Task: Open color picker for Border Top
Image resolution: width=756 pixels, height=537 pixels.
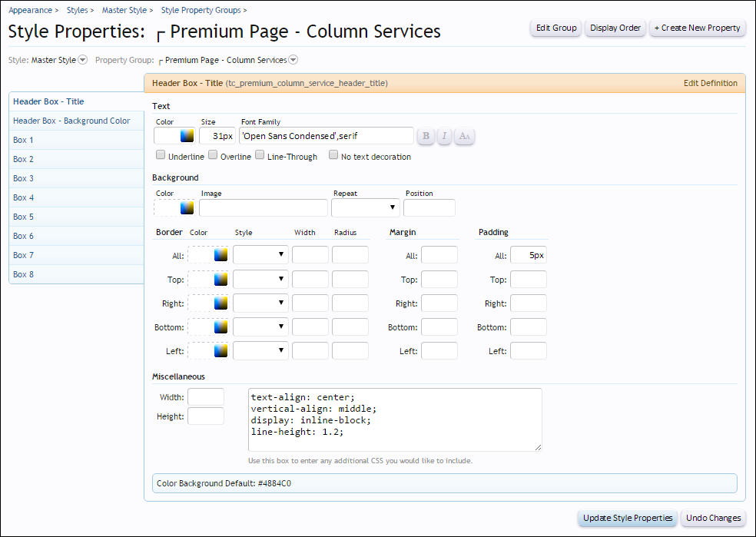Action: (221, 279)
